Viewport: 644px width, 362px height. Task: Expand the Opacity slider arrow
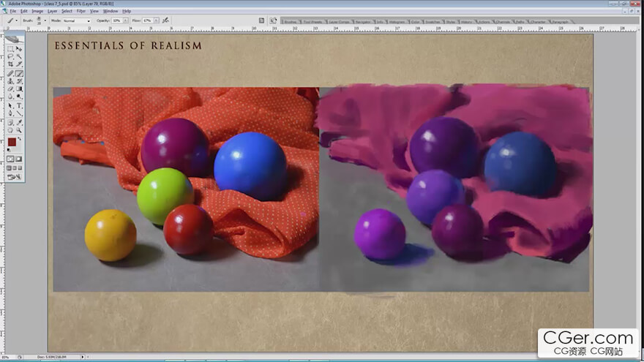pyautogui.click(x=126, y=20)
